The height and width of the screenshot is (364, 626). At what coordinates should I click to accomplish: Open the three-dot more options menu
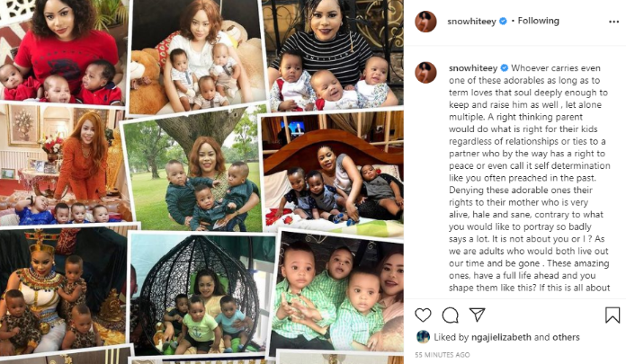[613, 22]
